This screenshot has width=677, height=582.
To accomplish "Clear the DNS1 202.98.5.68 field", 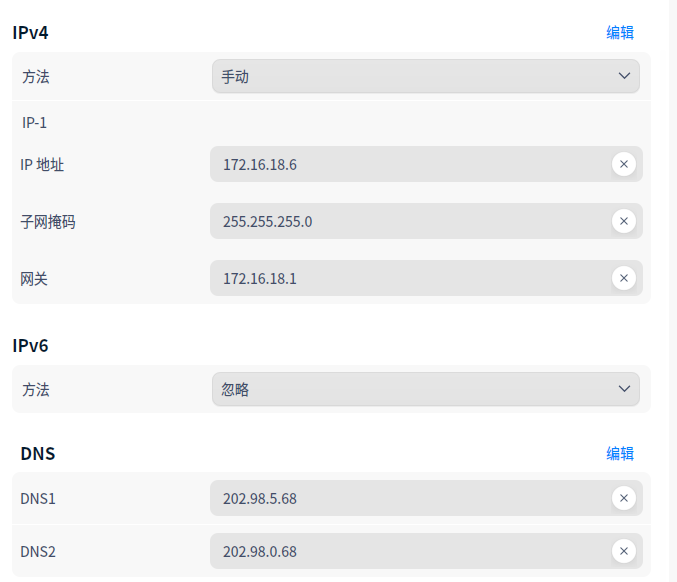I will 624,498.
